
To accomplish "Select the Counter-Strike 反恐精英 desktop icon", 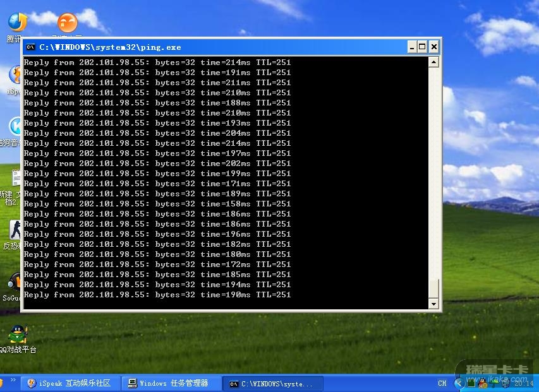I will click(15, 230).
